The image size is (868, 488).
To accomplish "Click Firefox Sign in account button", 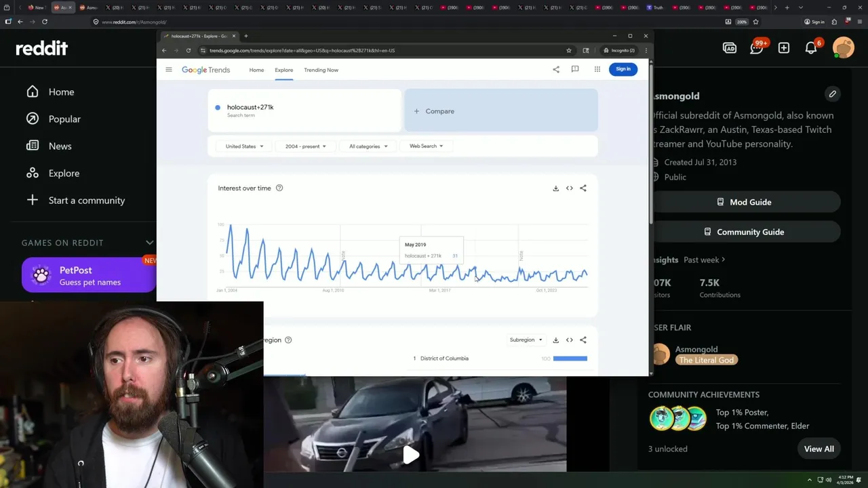I will 814,22.
